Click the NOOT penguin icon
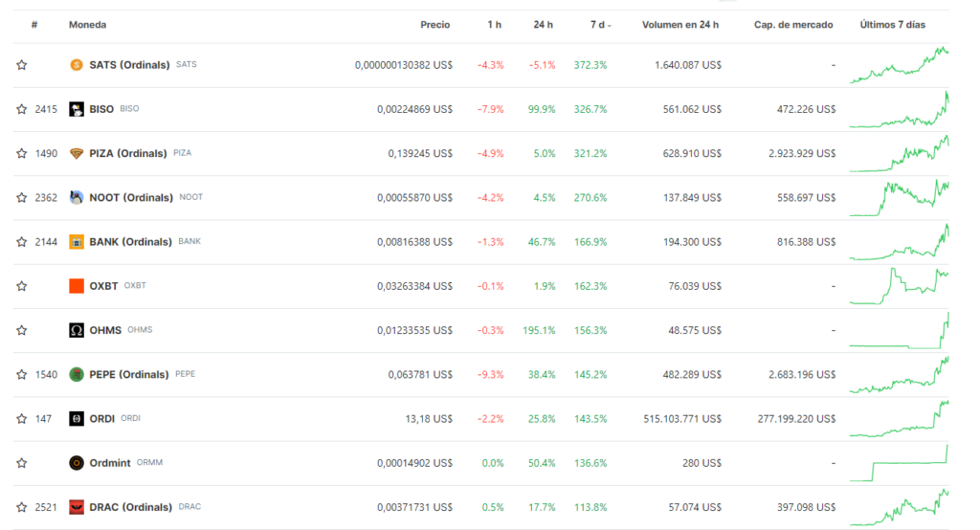Screen dimensions: 980x530 tap(77, 197)
